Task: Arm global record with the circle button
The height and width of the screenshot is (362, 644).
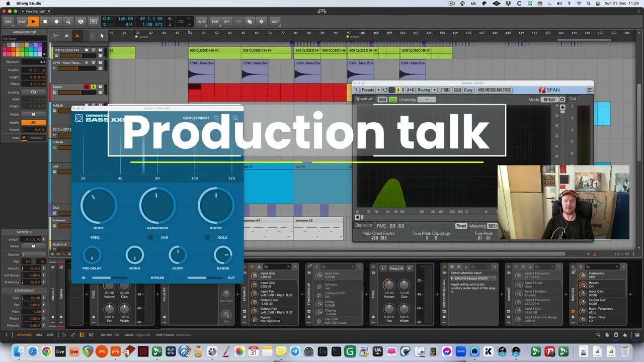Action: pos(56,22)
